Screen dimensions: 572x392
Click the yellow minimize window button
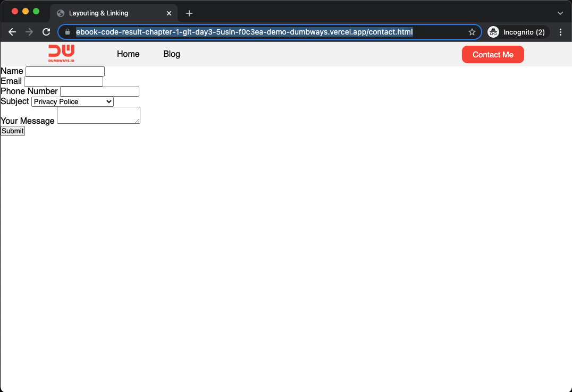[26, 11]
